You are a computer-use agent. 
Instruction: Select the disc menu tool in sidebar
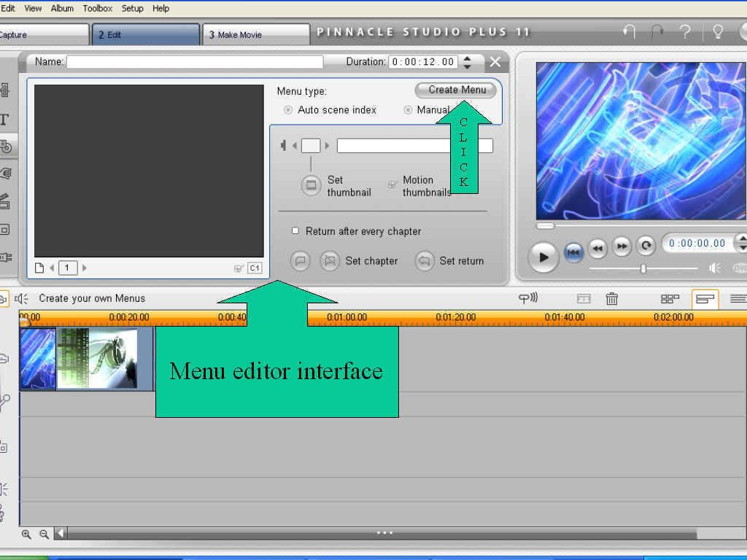point(6,146)
